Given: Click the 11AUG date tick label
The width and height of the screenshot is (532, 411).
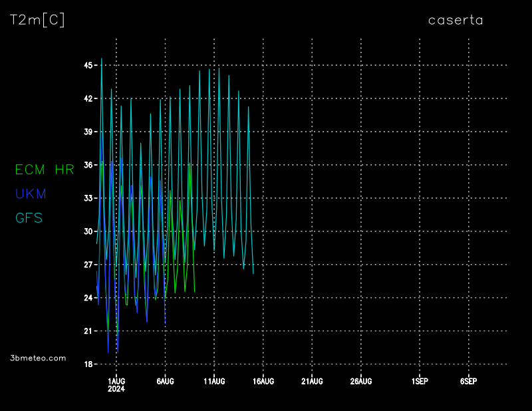Looking at the screenshot, I should tap(214, 381).
